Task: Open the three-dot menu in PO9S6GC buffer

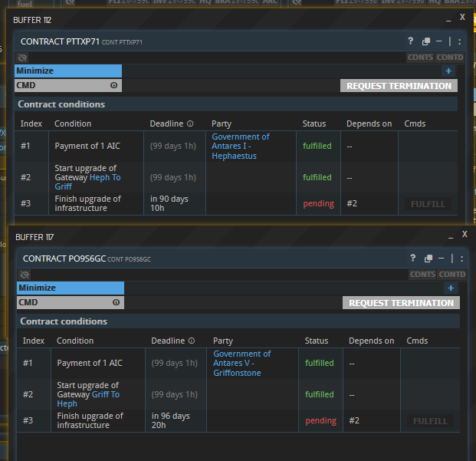Action: 461,258
